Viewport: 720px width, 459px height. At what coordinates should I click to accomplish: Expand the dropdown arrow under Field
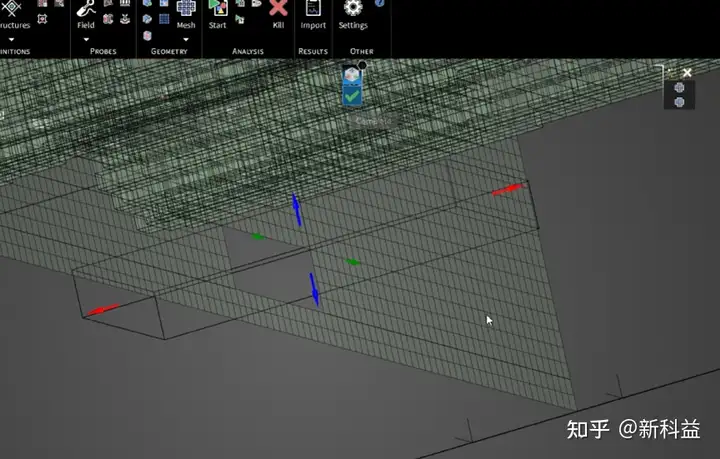click(86, 39)
